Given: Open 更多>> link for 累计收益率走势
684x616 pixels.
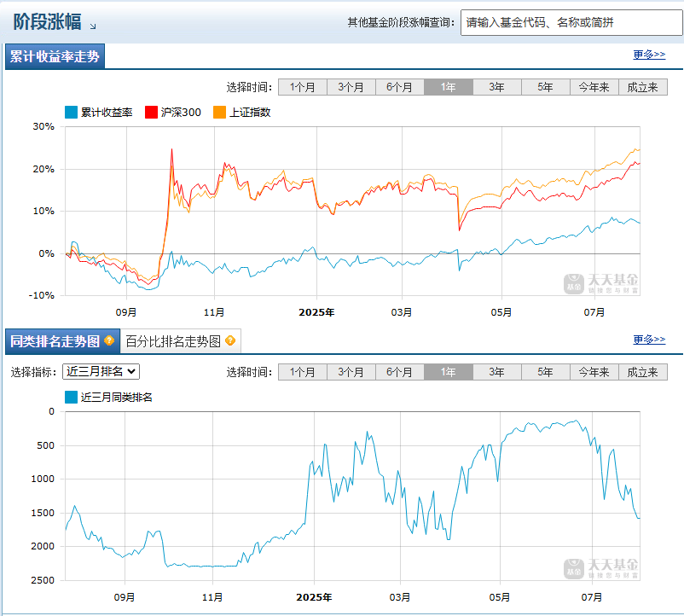Looking at the screenshot, I should (649, 55).
